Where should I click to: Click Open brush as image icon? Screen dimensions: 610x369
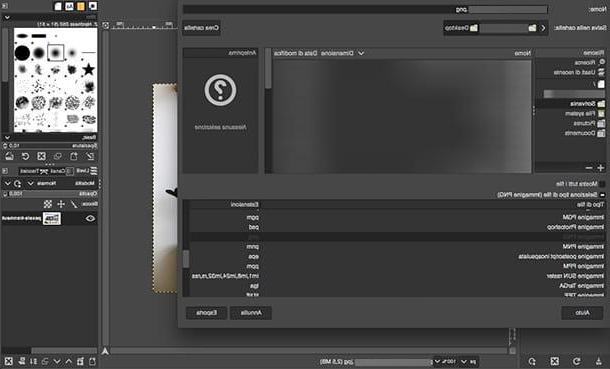point(9,156)
